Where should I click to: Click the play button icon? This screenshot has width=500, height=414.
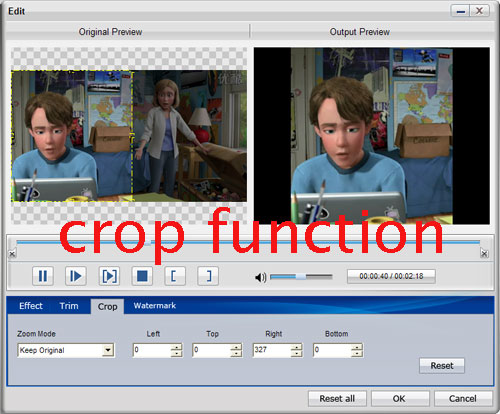(76, 276)
